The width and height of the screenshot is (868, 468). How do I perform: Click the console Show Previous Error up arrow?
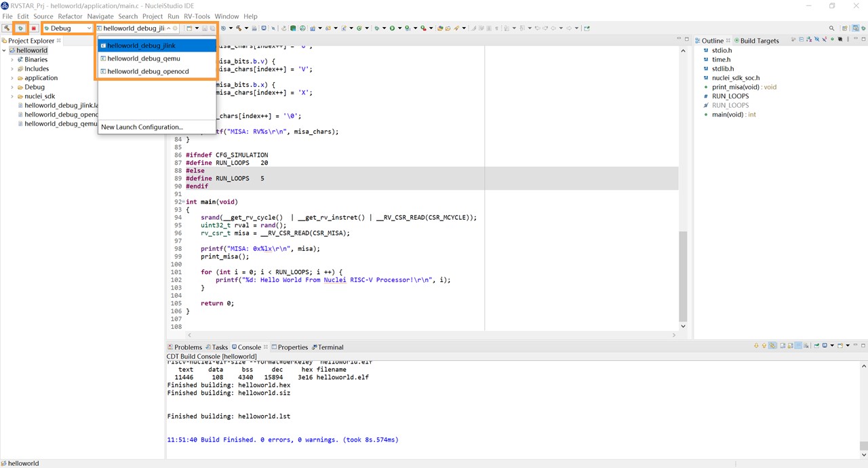click(764, 346)
